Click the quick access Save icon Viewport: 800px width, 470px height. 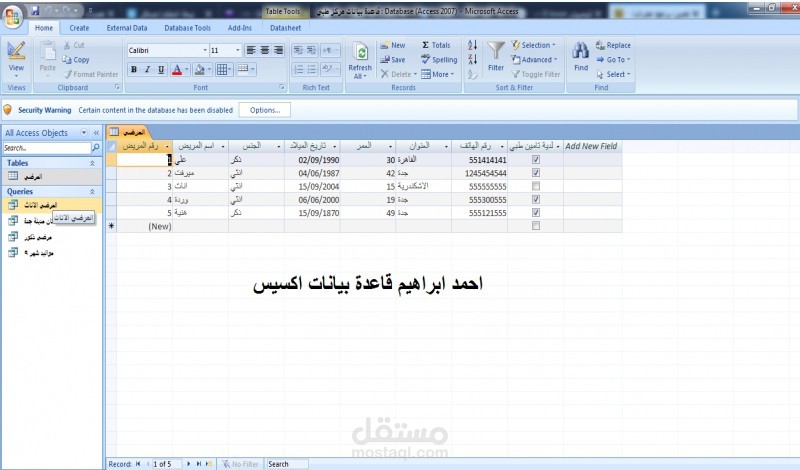pos(35,10)
